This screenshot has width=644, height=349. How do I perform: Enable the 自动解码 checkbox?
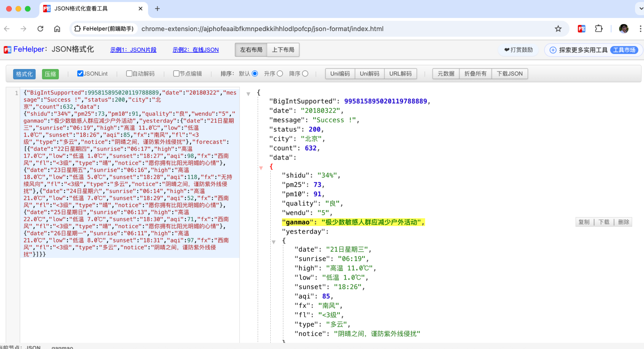coord(129,74)
